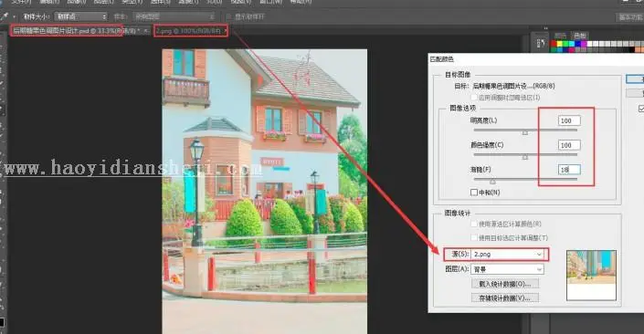The width and height of the screenshot is (644, 334).
Task: Click the 颜色强度(C) value field showing 100
Action: [569, 145]
